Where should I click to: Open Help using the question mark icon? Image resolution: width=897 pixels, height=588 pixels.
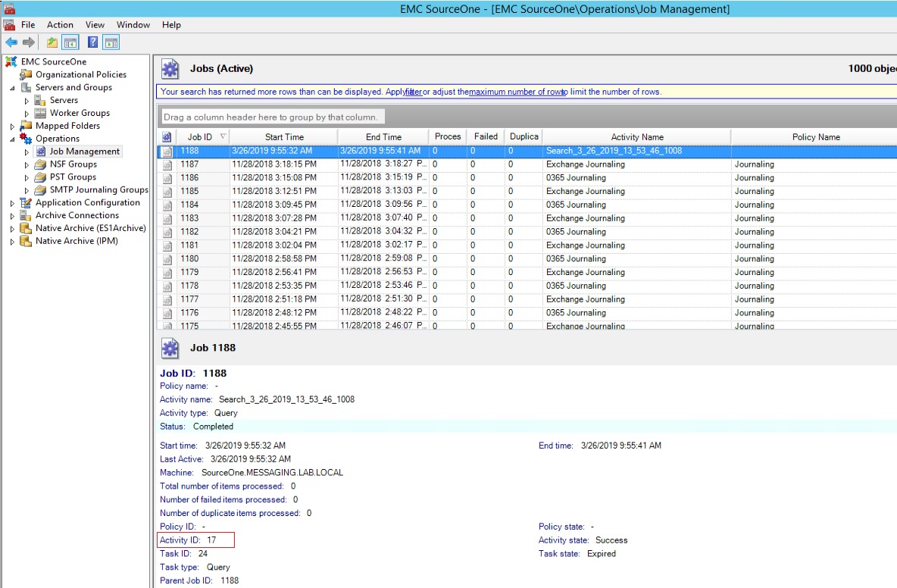[92, 42]
